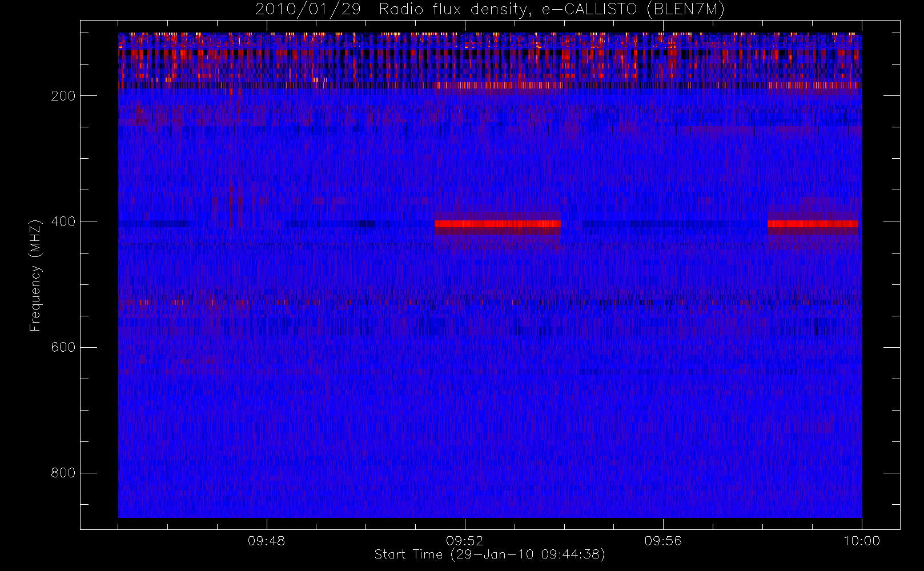The width and height of the screenshot is (924, 571).
Task: Click the 10:00 time tick label
Action: (862, 541)
